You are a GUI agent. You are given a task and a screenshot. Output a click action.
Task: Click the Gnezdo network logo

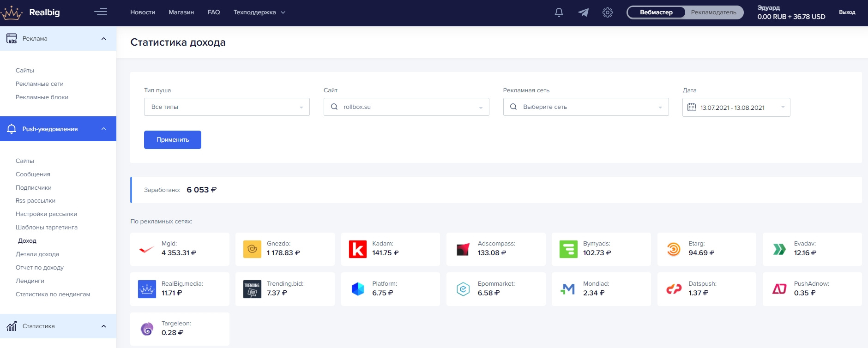click(x=252, y=249)
